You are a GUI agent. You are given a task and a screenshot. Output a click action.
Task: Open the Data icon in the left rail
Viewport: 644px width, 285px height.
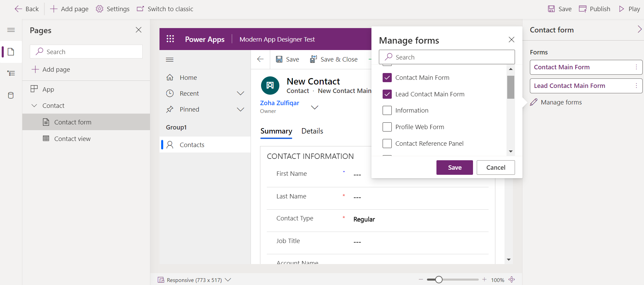11,95
